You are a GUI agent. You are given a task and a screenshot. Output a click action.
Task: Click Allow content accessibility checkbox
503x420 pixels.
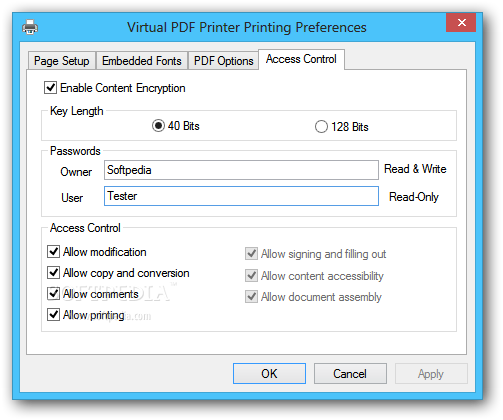251,276
